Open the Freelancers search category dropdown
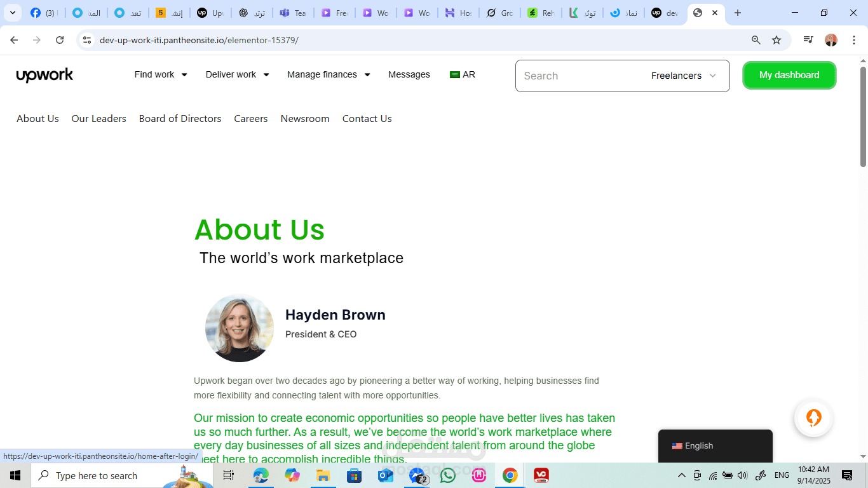The height and width of the screenshot is (488, 868). (x=684, y=76)
